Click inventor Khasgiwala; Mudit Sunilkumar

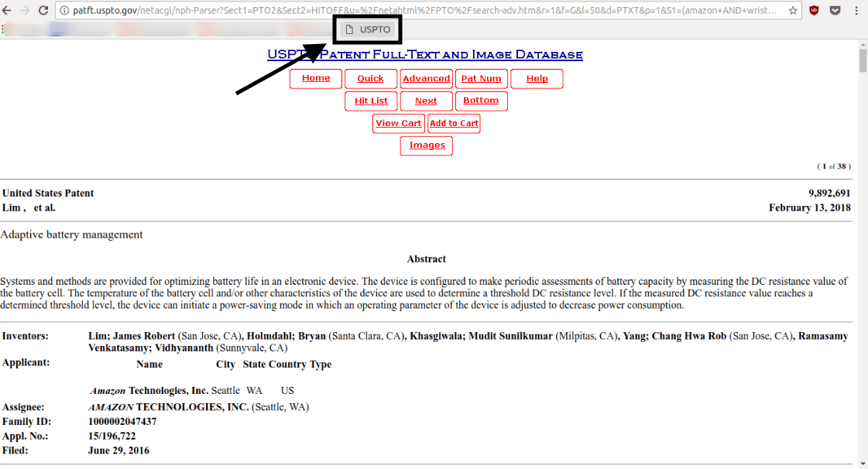coord(481,336)
